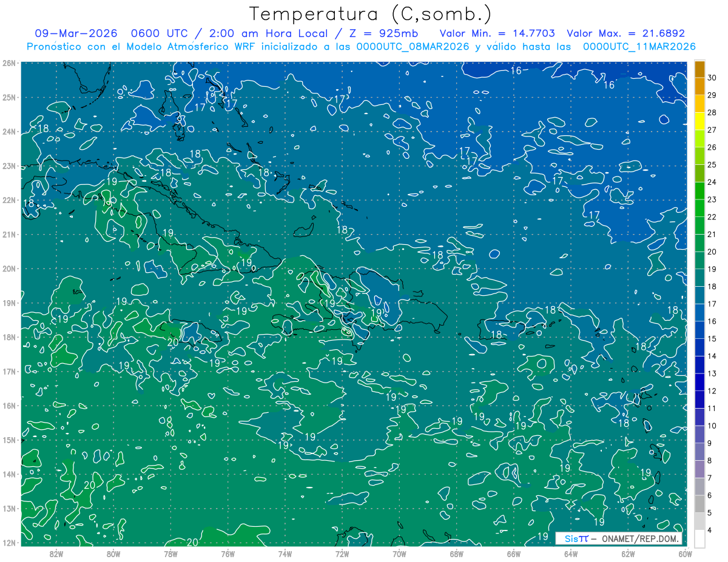Click the "66W" longitude label

(x=513, y=553)
